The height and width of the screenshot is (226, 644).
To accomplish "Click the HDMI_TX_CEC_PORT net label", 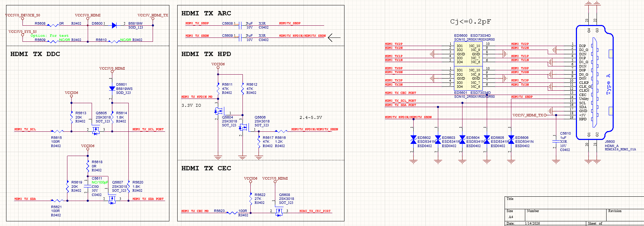I will click(x=315, y=211).
